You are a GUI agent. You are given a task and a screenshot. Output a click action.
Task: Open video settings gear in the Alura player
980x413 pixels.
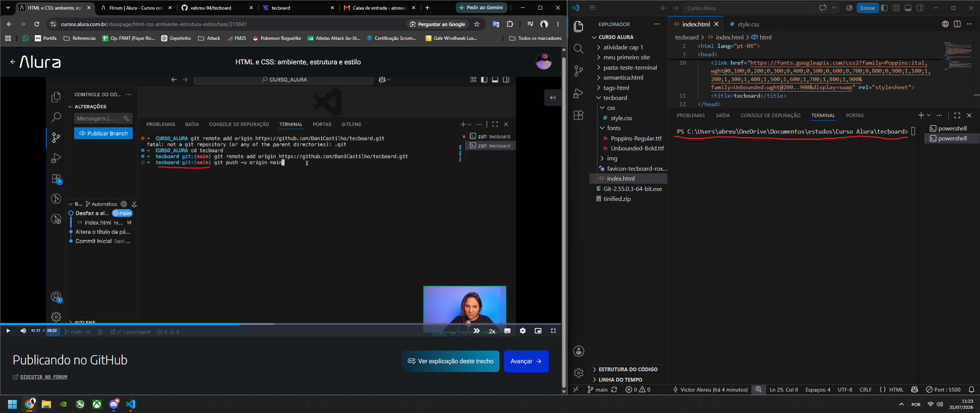pos(523,331)
